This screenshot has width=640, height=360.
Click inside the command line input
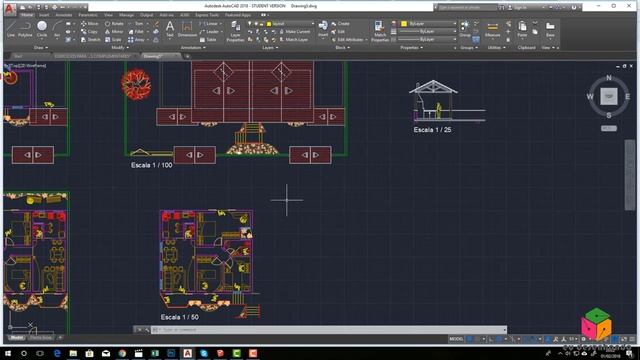pos(329,329)
